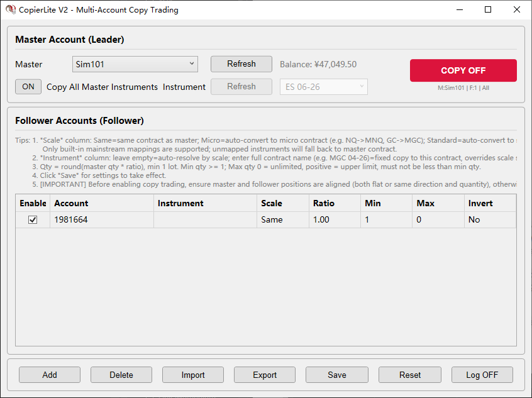The height and width of the screenshot is (398, 532).
Task: Click the Reset button
Action: (x=409, y=375)
